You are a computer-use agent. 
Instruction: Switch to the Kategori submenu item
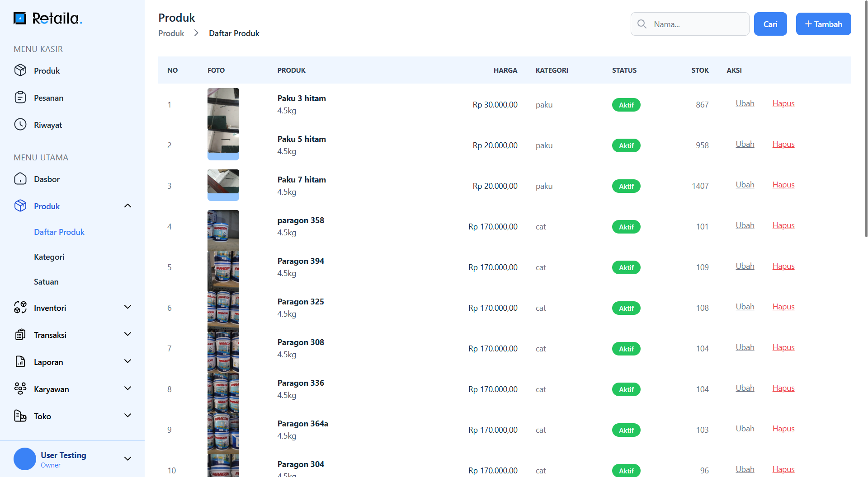pos(49,257)
